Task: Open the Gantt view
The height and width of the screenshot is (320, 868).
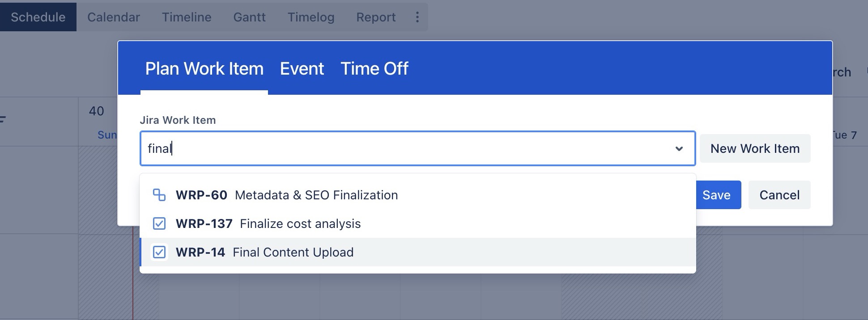Action: coord(249,17)
